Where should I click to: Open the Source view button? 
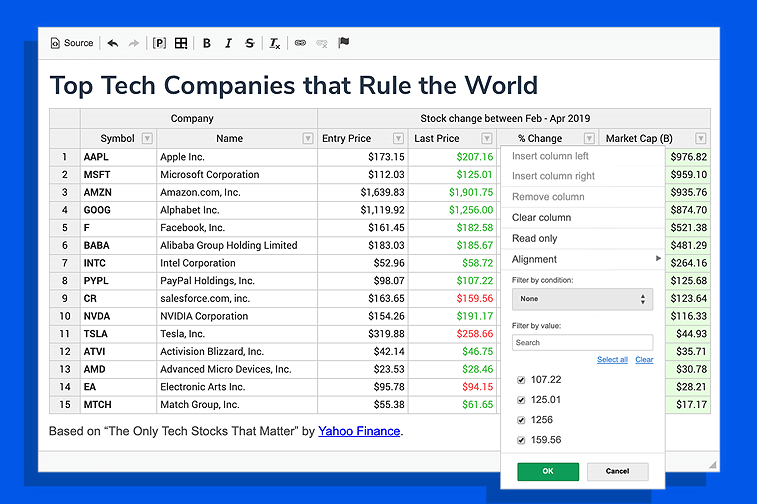coord(71,43)
